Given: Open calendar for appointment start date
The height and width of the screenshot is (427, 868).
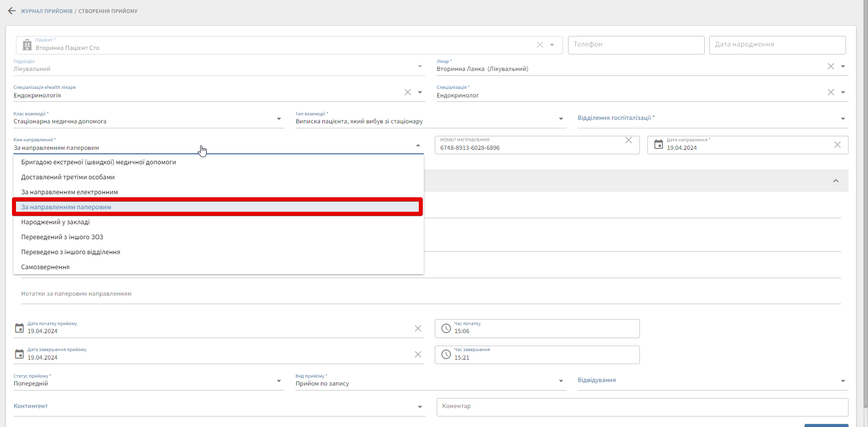Looking at the screenshot, I should (x=19, y=328).
